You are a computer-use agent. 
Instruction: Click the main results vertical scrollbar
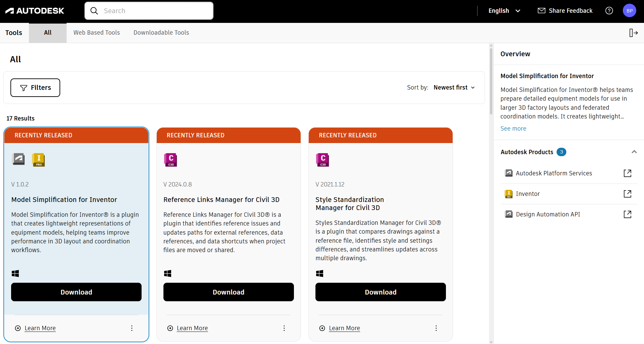point(491,81)
